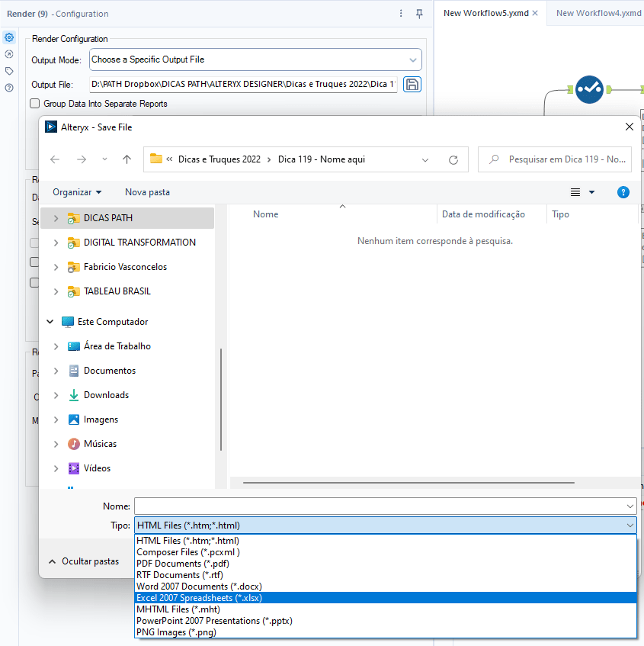Click the Nome filename input field
644x646 pixels.
coord(380,506)
